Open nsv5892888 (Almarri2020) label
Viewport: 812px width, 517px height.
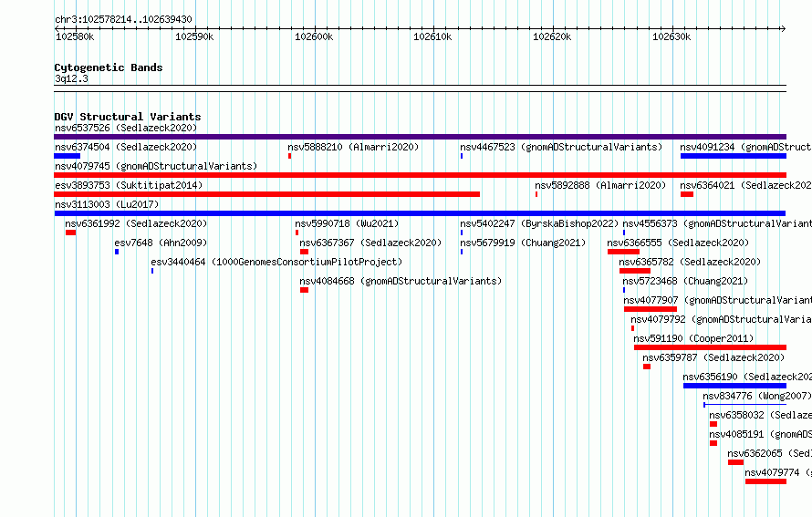coord(600,185)
